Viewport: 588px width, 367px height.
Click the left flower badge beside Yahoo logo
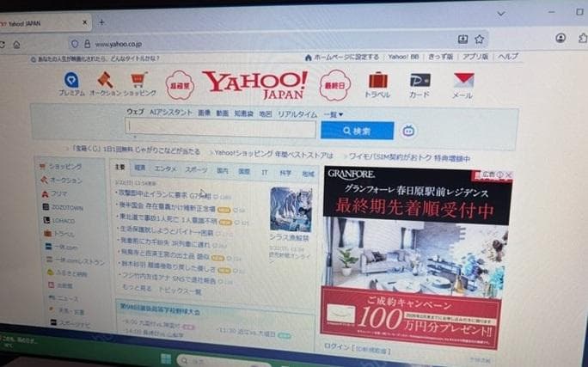[x=180, y=85]
